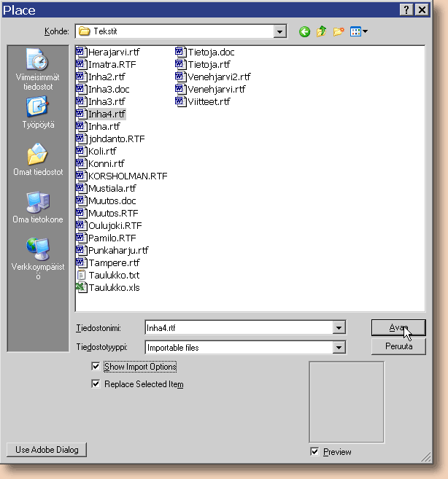Switch to Use Adobe Dialog
The width and height of the screenshot is (448, 479).
click(46, 450)
